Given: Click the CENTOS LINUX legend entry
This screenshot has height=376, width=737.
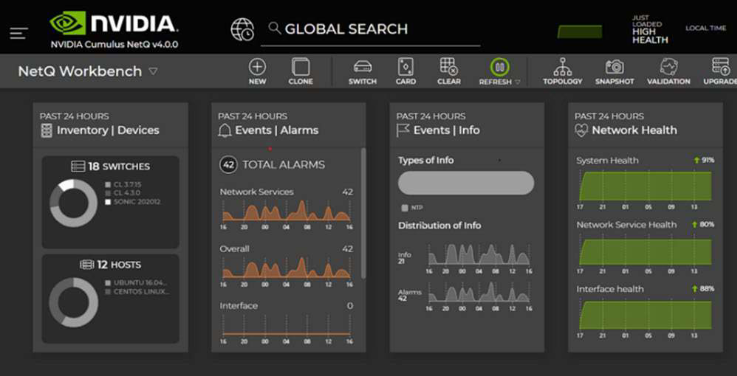Looking at the screenshot, I should pyautogui.click(x=137, y=292).
